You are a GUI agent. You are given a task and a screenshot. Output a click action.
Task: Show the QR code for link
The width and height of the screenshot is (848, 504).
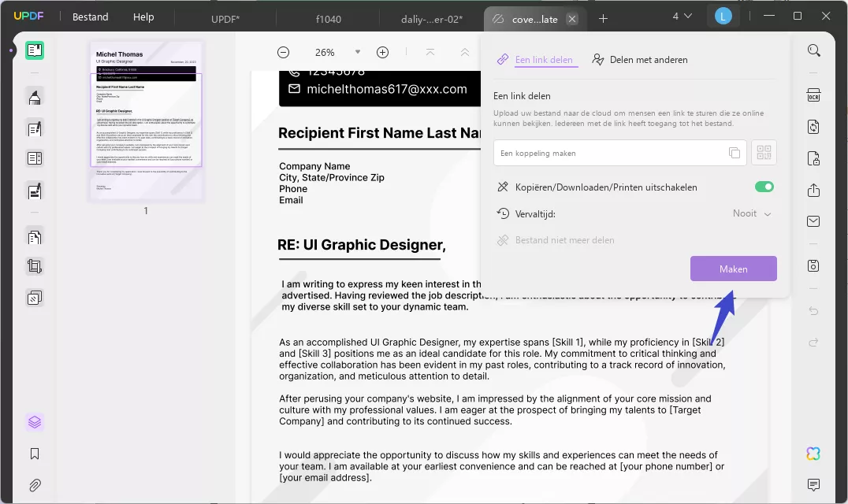[x=764, y=152]
